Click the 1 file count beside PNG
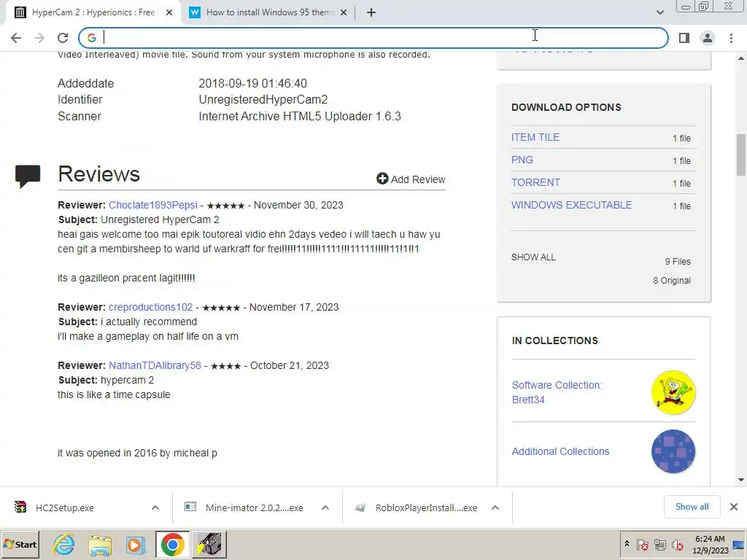The height and width of the screenshot is (560, 747). (681, 161)
